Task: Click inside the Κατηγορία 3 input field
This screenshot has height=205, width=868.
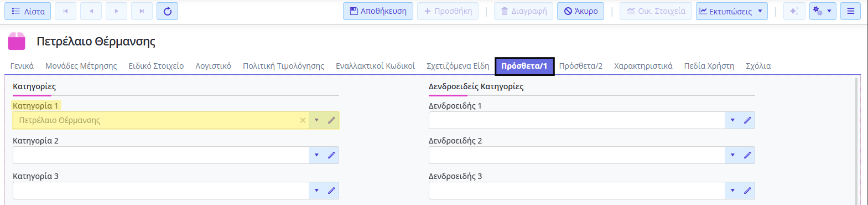Action: [x=160, y=191]
